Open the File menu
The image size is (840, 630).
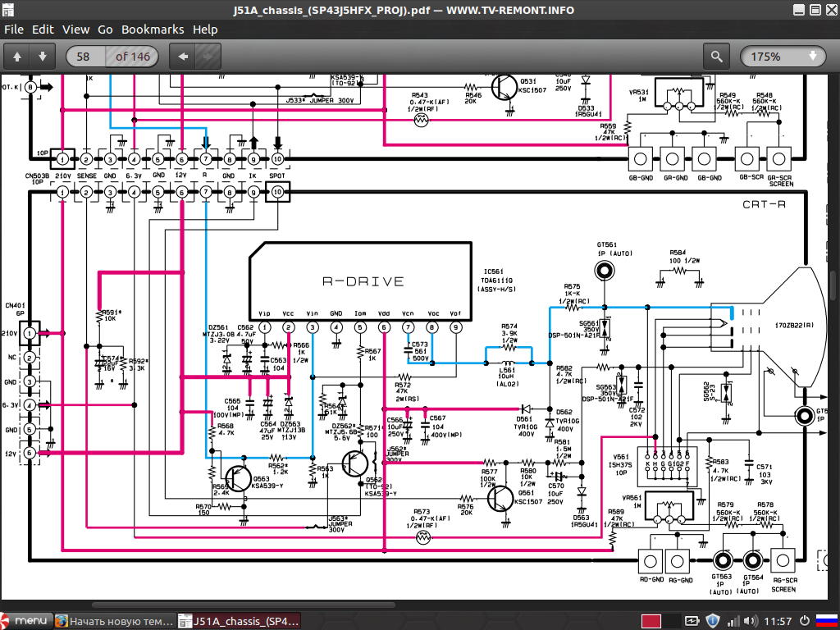(x=14, y=30)
